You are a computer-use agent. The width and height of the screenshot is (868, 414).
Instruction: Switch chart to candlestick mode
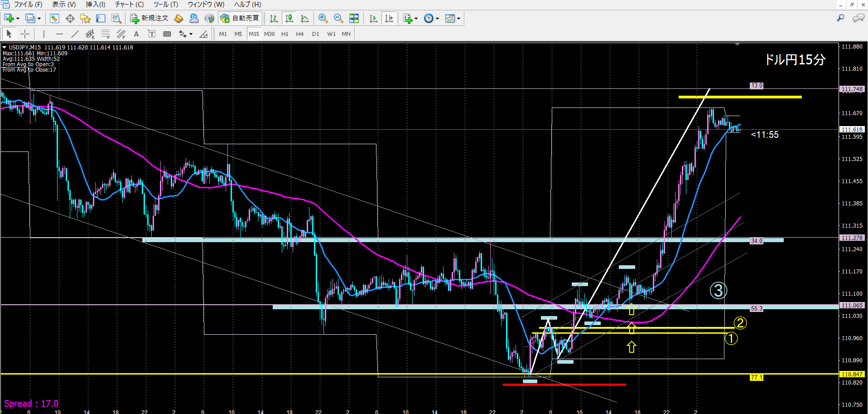(x=289, y=19)
